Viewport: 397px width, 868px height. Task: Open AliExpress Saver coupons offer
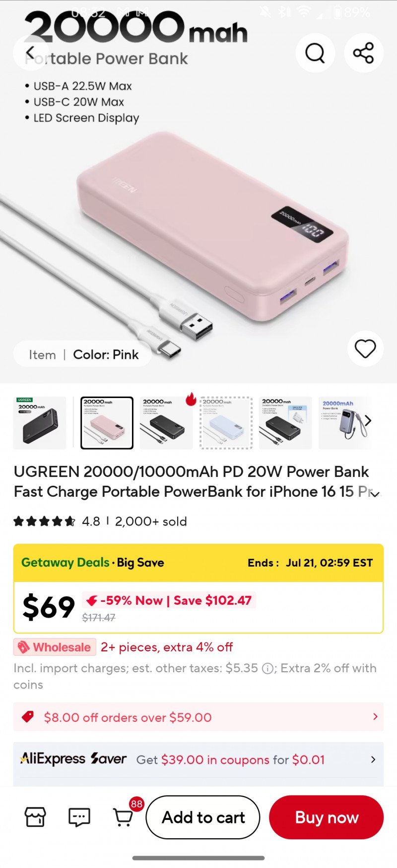click(x=198, y=759)
